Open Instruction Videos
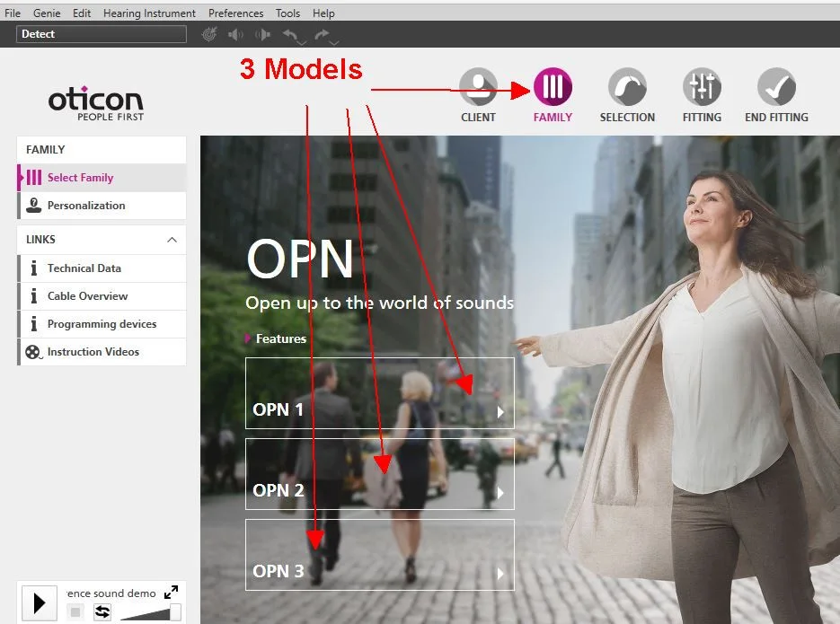Screen dimensions: 840x624 point(102,352)
